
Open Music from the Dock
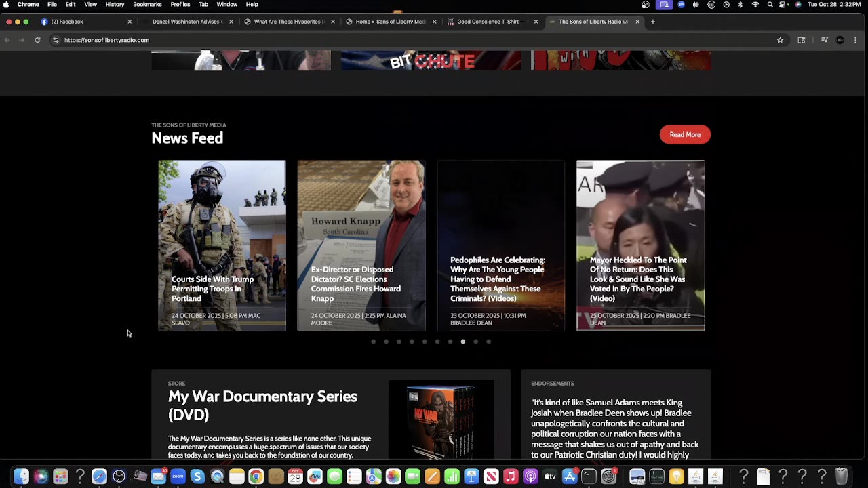tap(511, 476)
